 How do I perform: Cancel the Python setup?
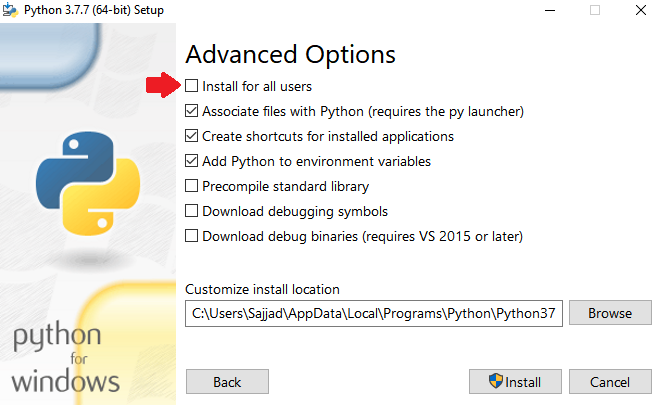[x=610, y=382]
